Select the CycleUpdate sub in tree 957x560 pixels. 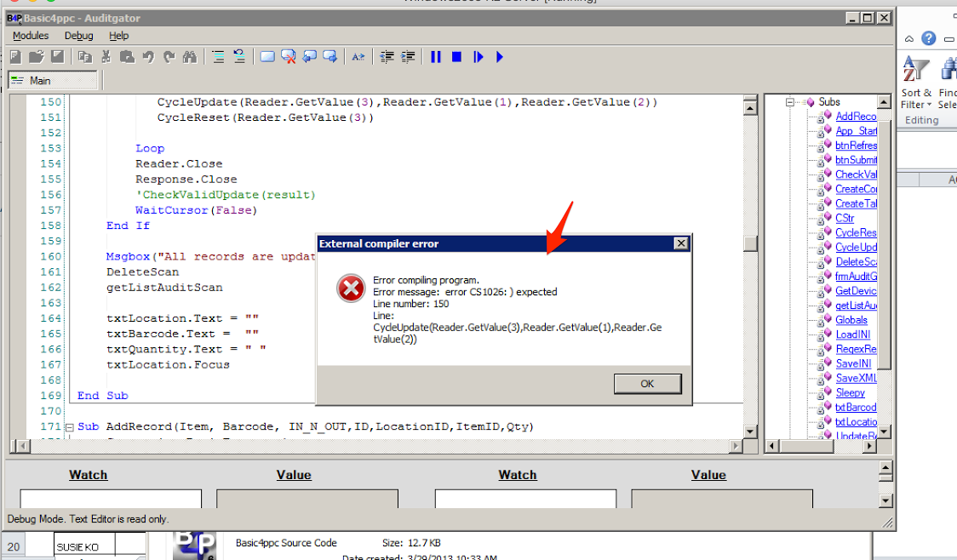coord(856,248)
